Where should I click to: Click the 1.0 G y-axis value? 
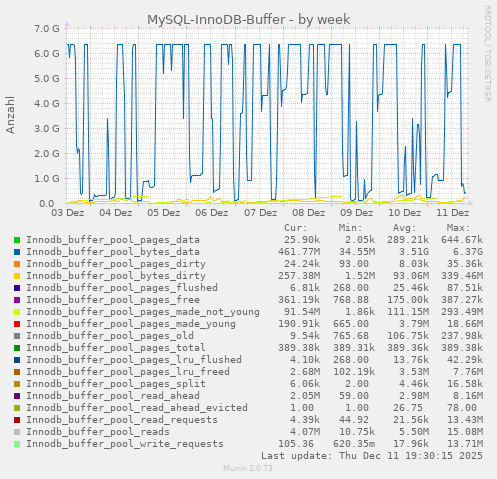click(x=47, y=178)
